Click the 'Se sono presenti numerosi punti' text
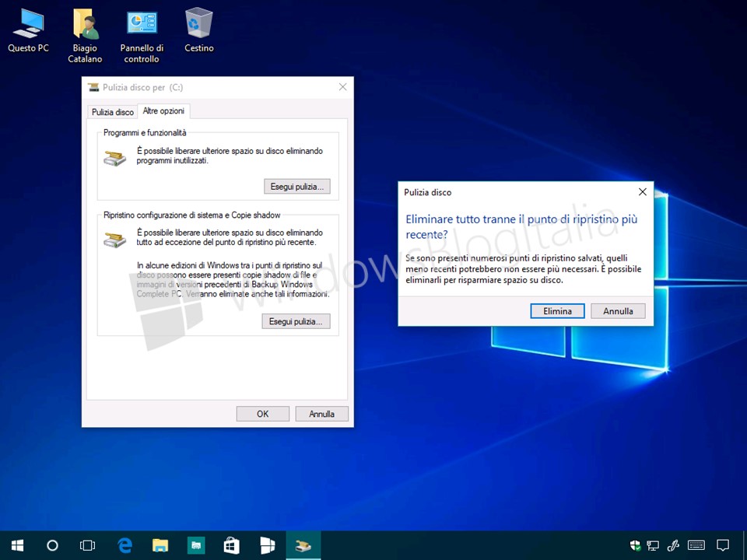Viewport: 747px width, 560px height. click(523, 269)
